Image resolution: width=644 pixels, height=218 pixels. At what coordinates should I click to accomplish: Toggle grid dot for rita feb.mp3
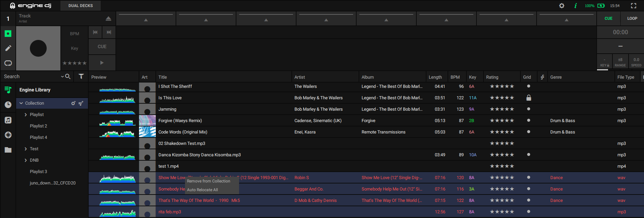[528, 212]
